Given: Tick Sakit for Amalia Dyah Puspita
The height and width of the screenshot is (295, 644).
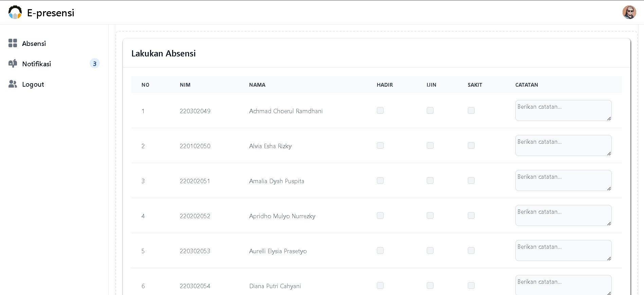Looking at the screenshot, I should pos(471,180).
